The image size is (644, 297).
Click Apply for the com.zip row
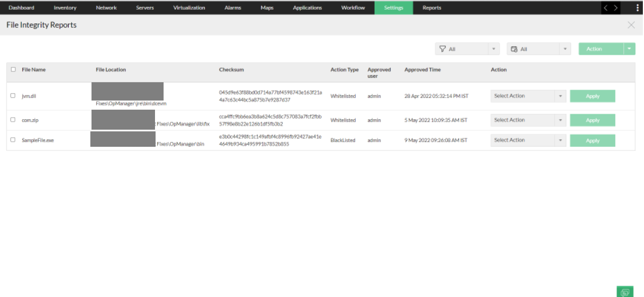coord(593,120)
